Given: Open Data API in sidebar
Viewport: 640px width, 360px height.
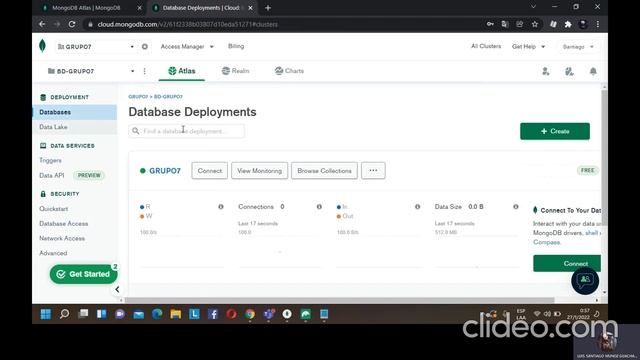Looking at the screenshot, I should [x=52, y=176].
